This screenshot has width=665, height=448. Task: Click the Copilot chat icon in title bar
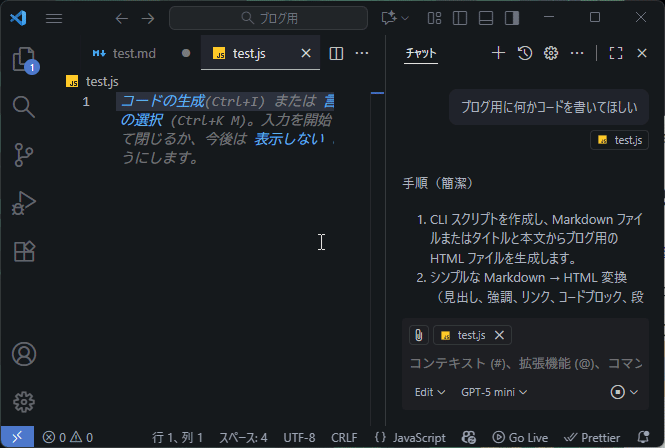click(388, 18)
